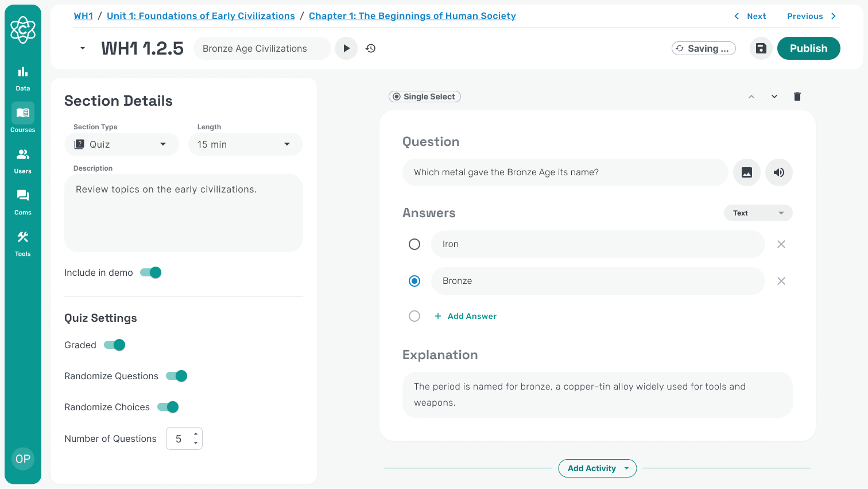Image resolution: width=868 pixels, height=489 pixels.
Task: Remove the Iron answer option
Action: tap(781, 244)
